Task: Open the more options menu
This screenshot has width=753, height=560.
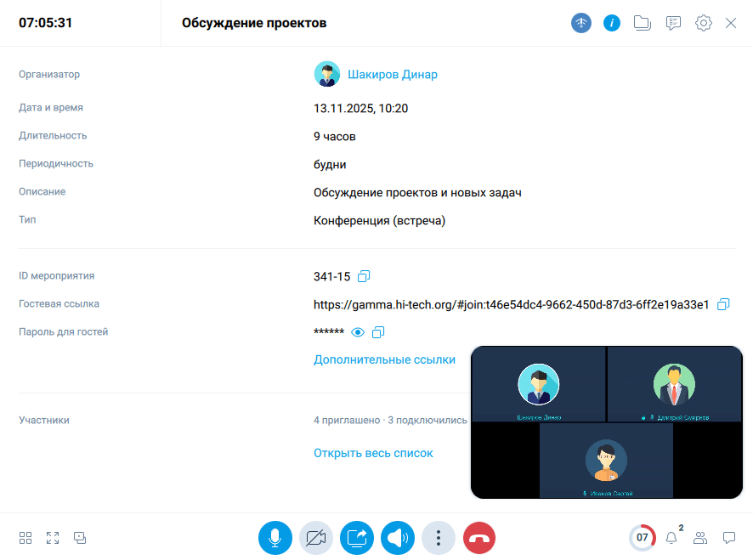Action: tap(438, 537)
